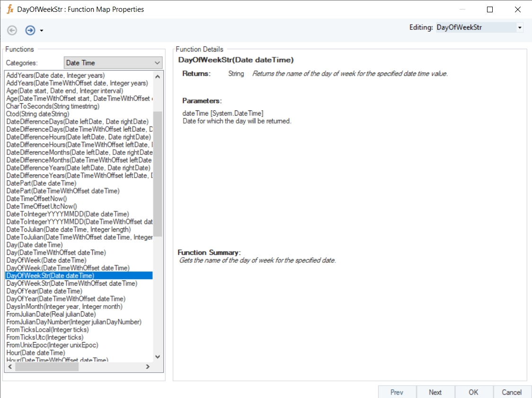Open the Categories Date Time combo box

(x=113, y=63)
